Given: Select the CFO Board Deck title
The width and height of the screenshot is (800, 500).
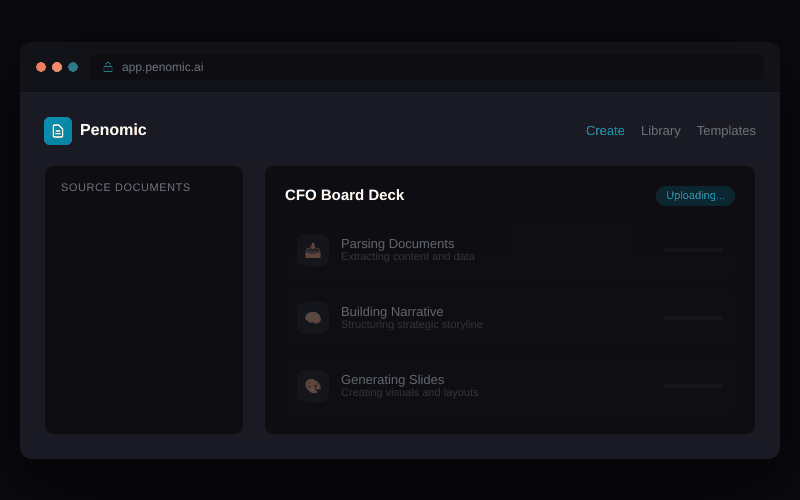Looking at the screenshot, I should pyautogui.click(x=344, y=195).
